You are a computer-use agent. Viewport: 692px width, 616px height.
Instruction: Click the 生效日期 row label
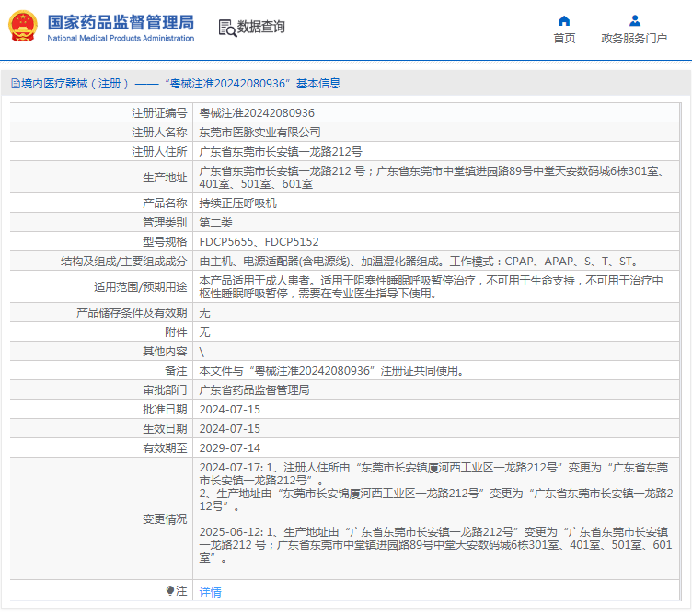click(x=165, y=429)
